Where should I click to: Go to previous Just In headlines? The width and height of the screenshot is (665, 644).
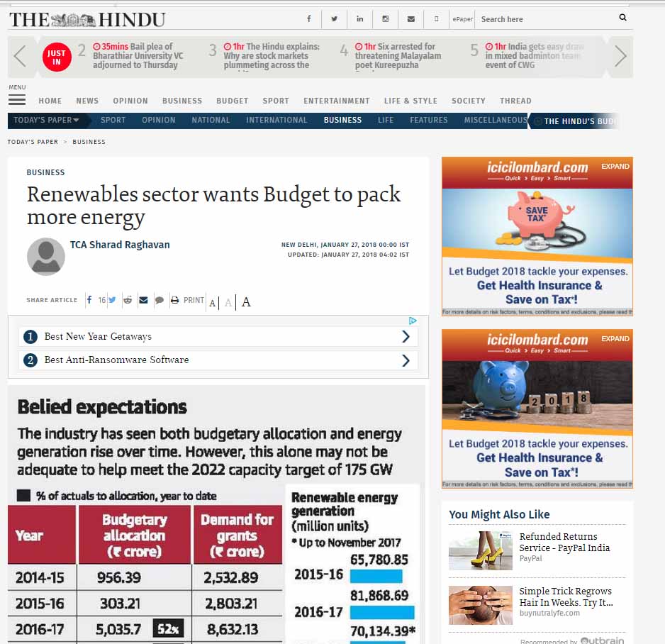(x=20, y=56)
